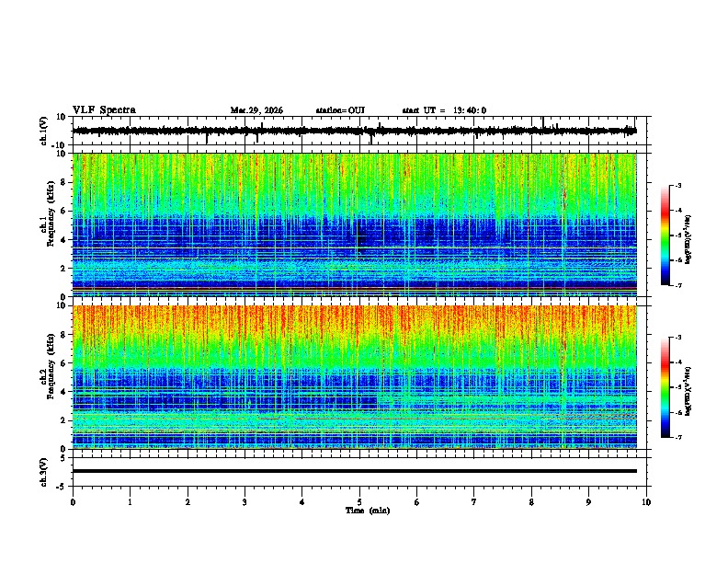Click the 6 tick on Time axis
The width and height of the screenshot is (728, 563).
[417, 502]
